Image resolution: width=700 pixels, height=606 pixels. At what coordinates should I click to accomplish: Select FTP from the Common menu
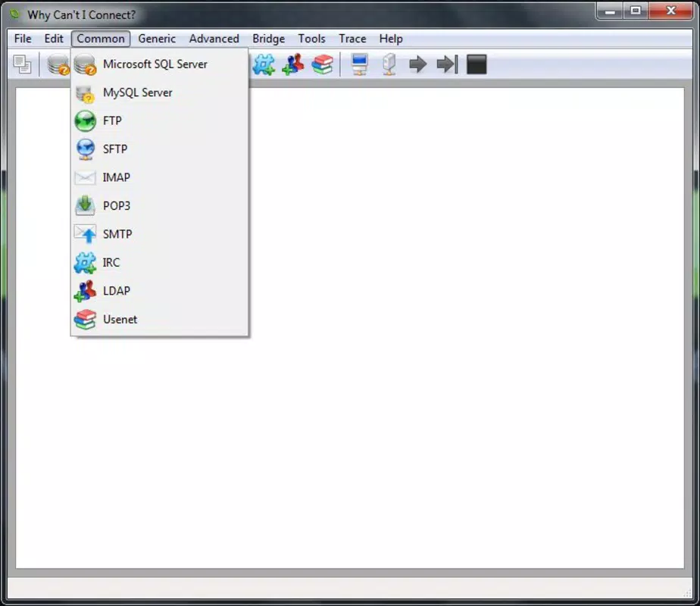tap(159, 121)
